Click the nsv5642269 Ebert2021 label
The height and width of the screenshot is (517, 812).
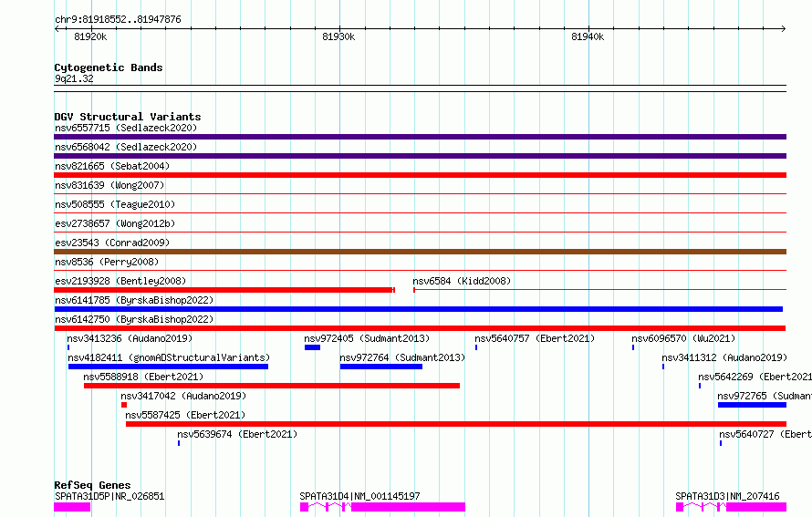click(x=755, y=377)
